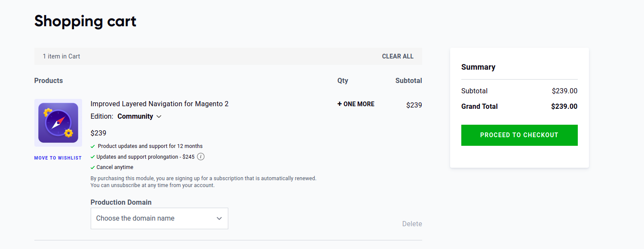The width and height of the screenshot is (644, 249).
Task: Click MOVE TO WISHLIST link
Action: tap(58, 158)
